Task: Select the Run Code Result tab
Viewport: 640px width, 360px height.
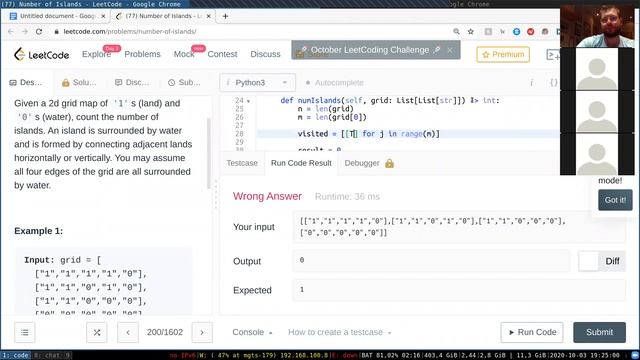Action: [301, 163]
